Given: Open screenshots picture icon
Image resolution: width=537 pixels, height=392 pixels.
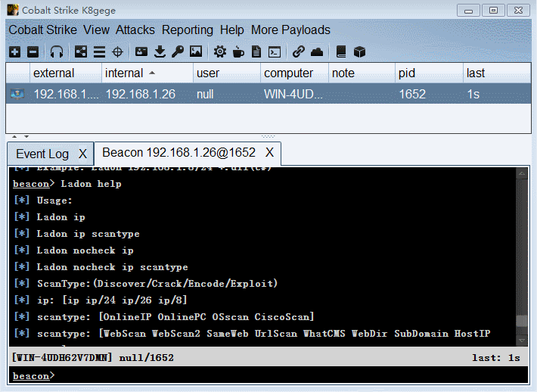Looking at the screenshot, I should point(196,52).
